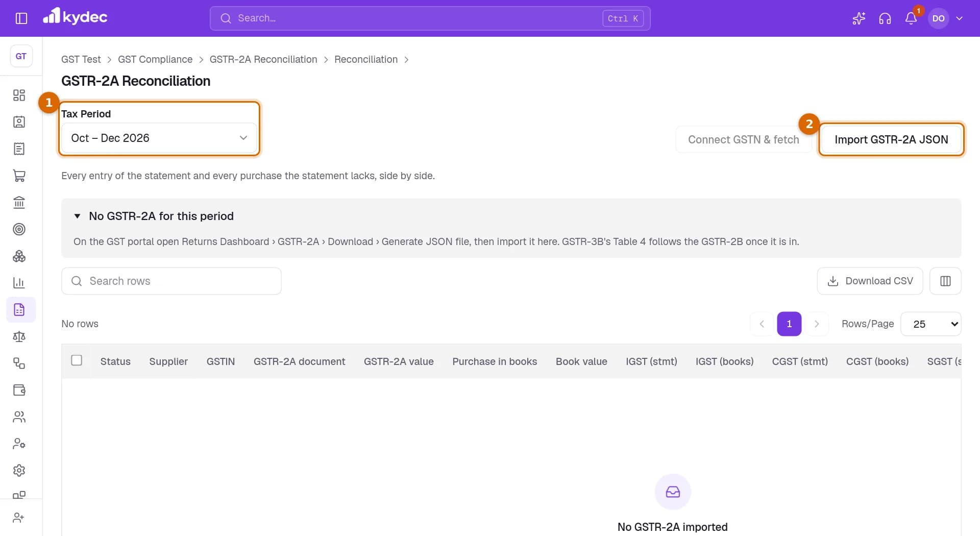Open the bar chart reports icon
This screenshot has width=980, height=536.
[19, 283]
